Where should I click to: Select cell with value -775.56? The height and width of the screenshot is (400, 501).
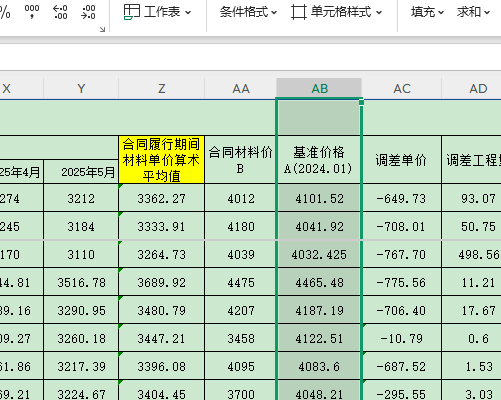click(402, 282)
